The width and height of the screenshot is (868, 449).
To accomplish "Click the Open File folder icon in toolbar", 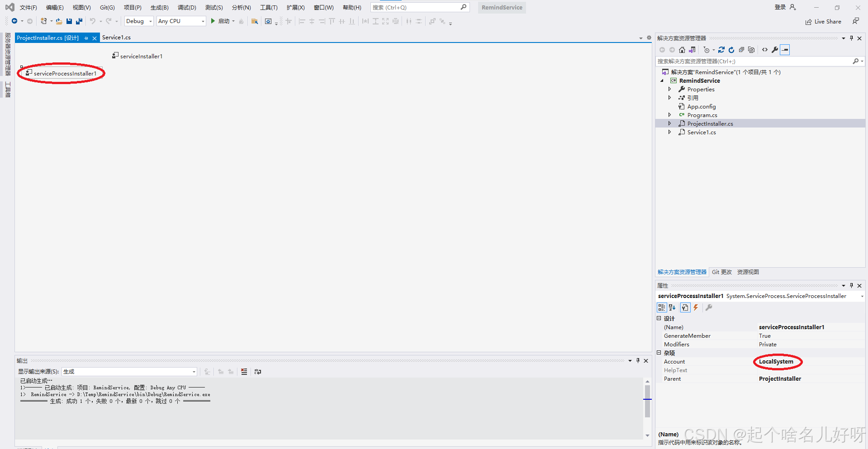I will point(59,21).
